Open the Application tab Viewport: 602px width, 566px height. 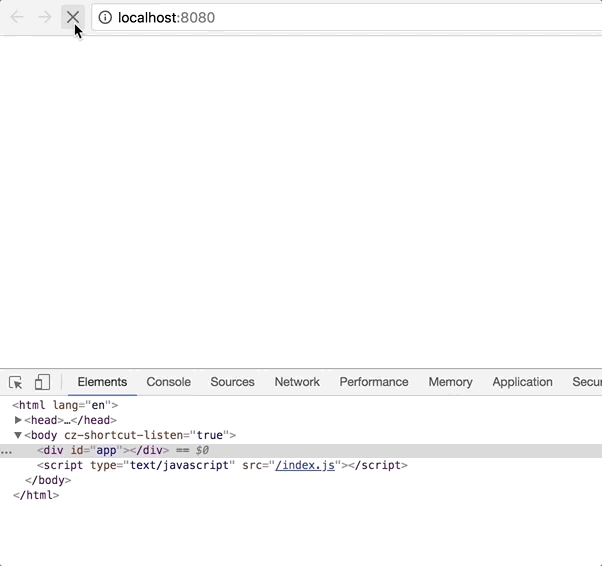pyautogui.click(x=522, y=382)
